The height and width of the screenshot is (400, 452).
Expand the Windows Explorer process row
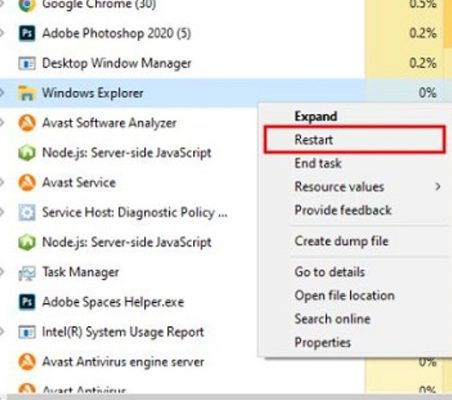pos(2,93)
